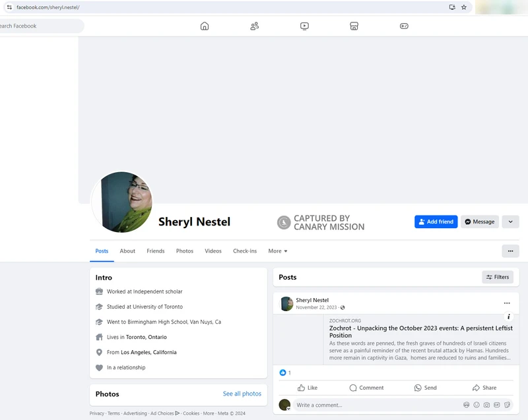Open the Terms footer link
This screenshot has height=420, width=528.
[114, 413]
